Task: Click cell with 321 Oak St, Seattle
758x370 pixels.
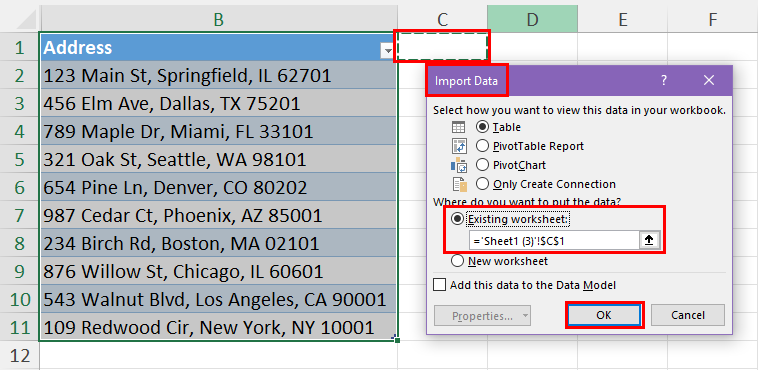Action: click(x=219, y=160)
